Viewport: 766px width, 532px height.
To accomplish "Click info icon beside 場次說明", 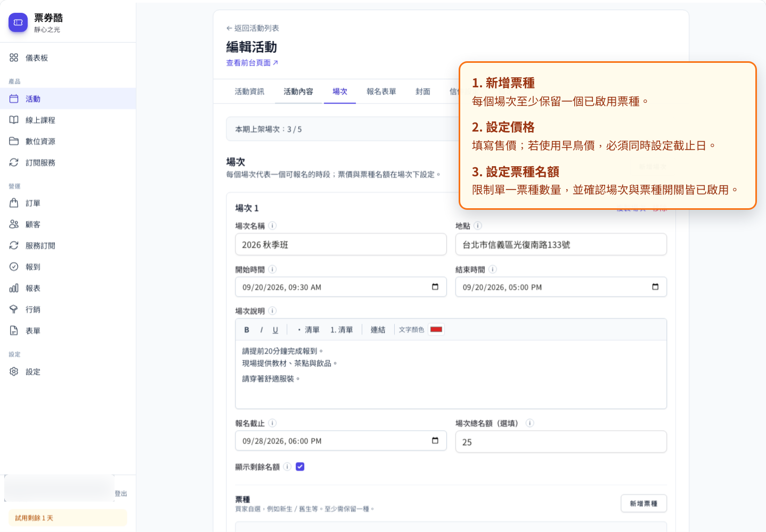I will pyautogui.click(x=272, y=311).
